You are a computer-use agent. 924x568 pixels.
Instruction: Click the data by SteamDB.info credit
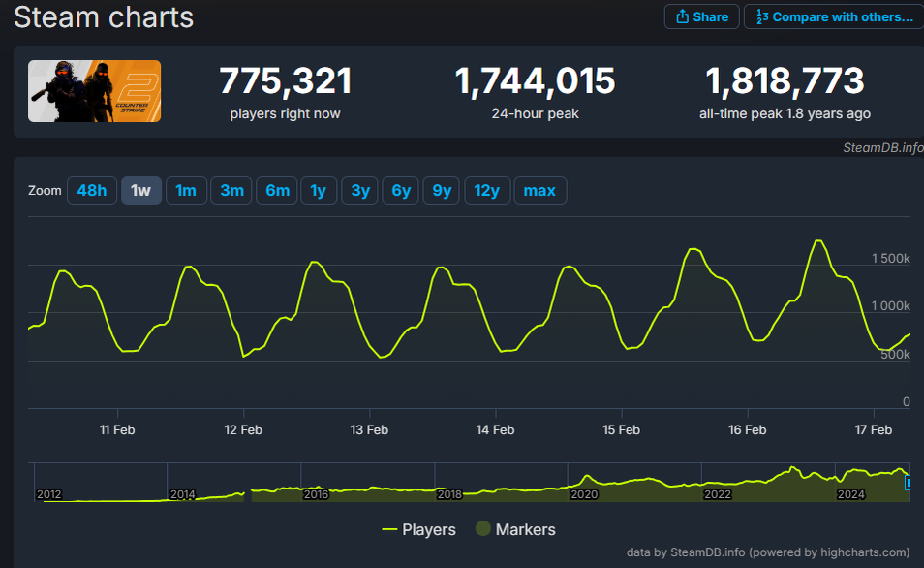click(x=768, y=552)
